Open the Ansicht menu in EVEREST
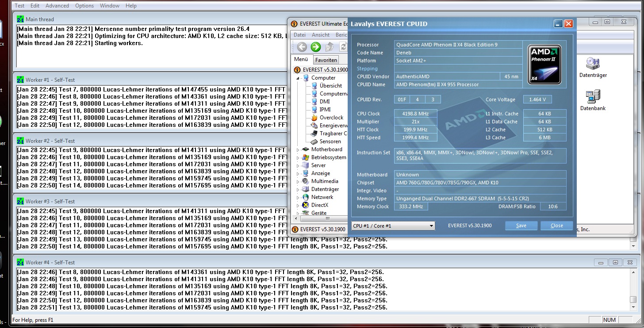 click(321, 35)
